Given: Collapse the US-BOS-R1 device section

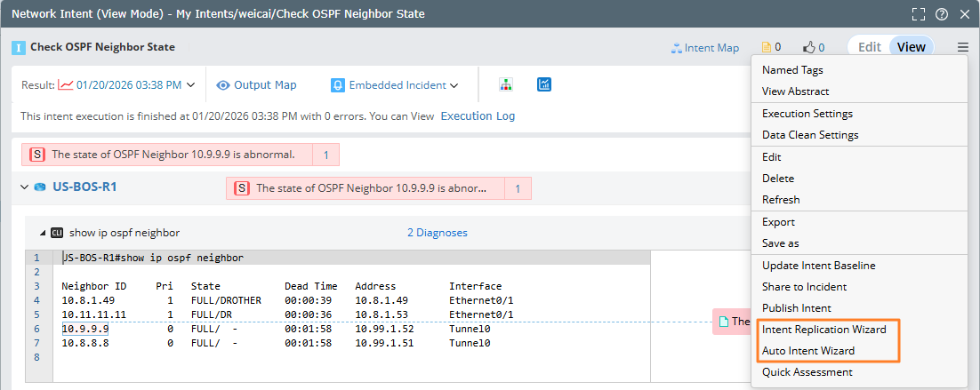Looking at the screenshot, I should click(23, 187).
